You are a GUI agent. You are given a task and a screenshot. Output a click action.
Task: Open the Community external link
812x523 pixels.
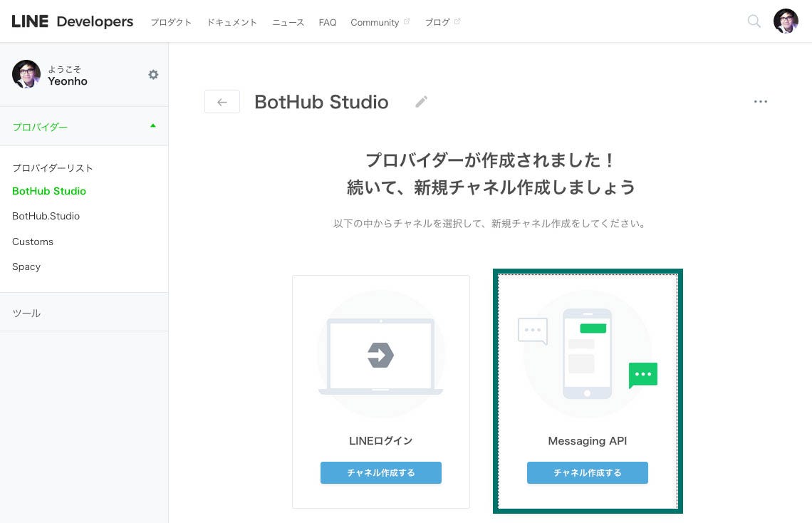coord(375,22)
